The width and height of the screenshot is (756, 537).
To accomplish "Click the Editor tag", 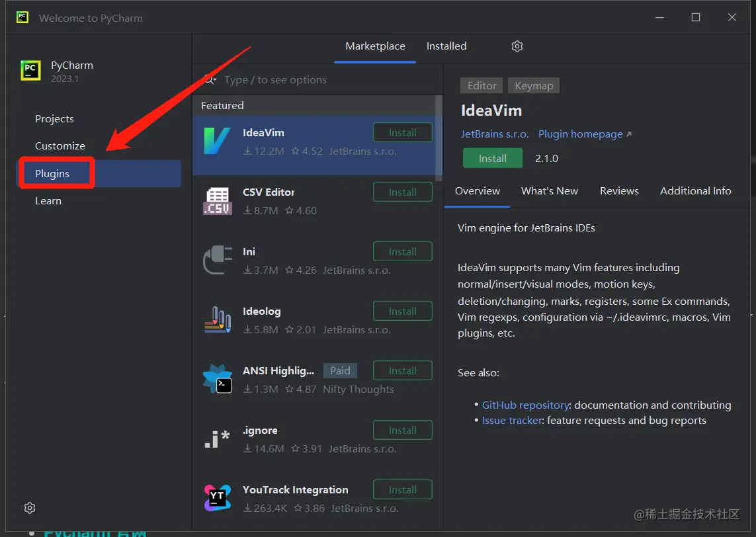I will (482, 85).
